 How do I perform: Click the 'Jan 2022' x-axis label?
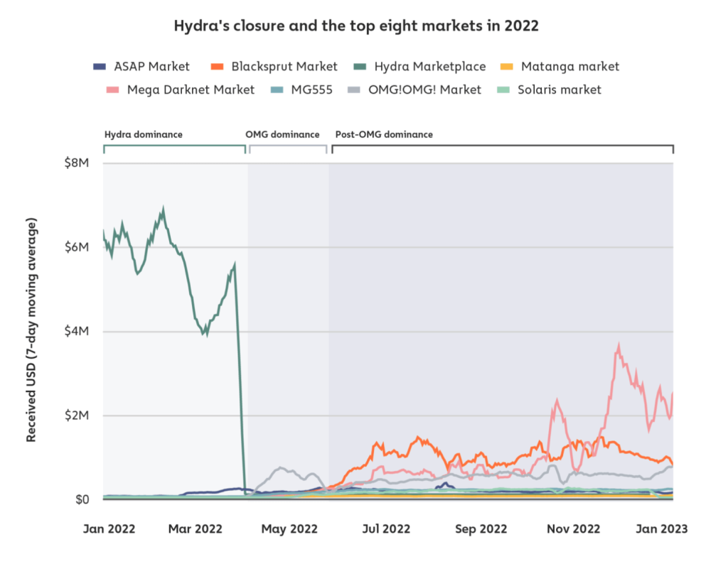109,528
